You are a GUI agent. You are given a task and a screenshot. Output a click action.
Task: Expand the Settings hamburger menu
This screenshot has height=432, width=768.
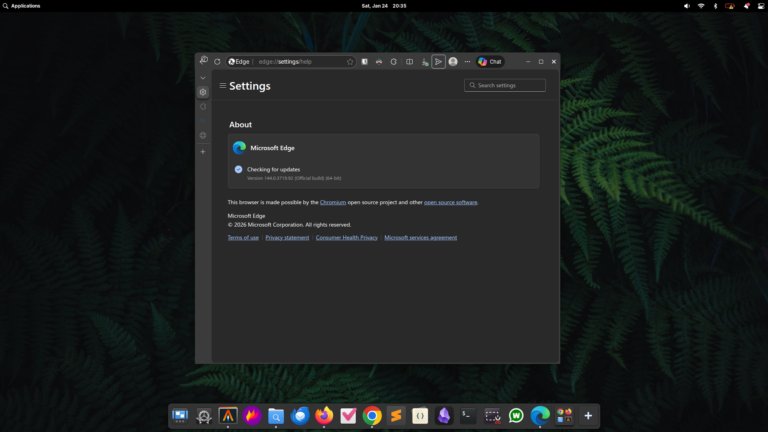(x=222, y=86)
